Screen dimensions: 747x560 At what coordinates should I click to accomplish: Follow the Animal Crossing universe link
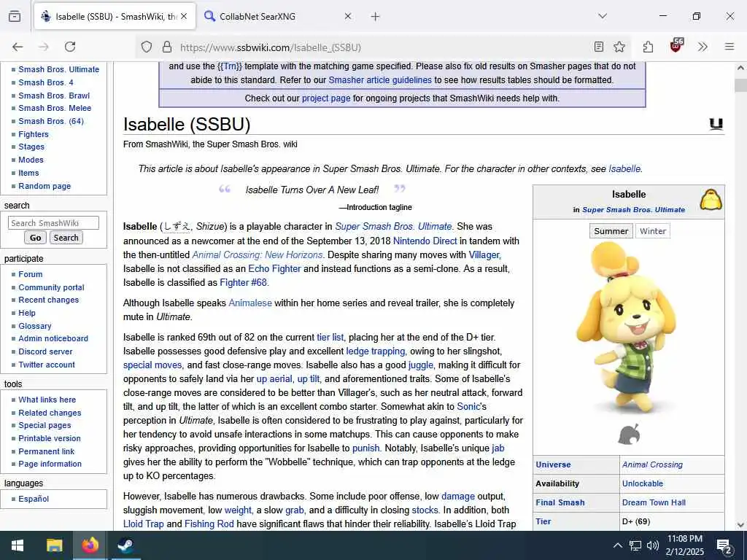[x=652, y=464]
